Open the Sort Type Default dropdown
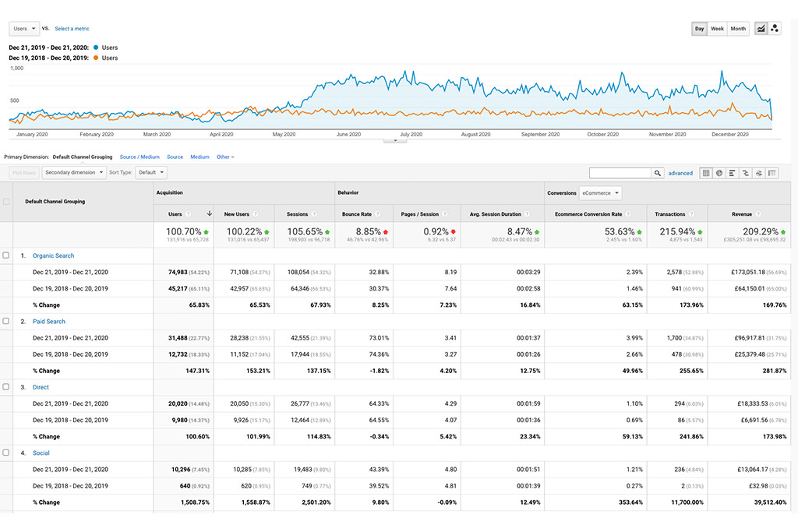This screenshot has width=798, height=532. 150,173
